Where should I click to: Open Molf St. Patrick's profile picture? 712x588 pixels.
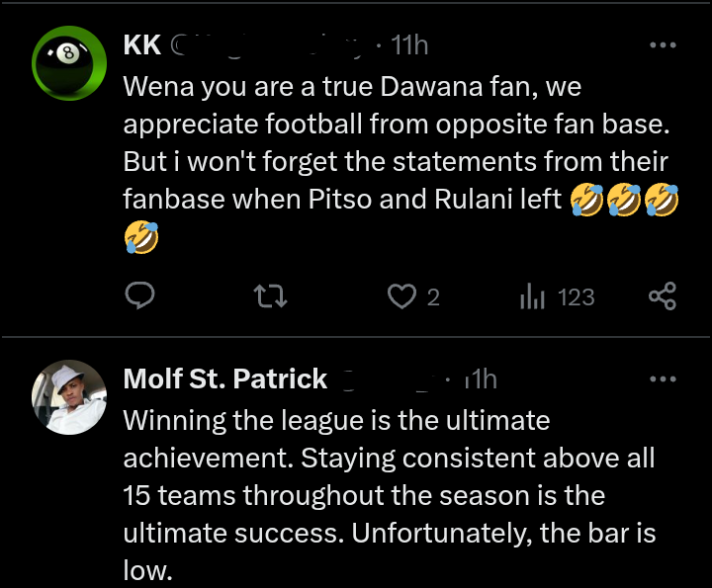(68, 396)
